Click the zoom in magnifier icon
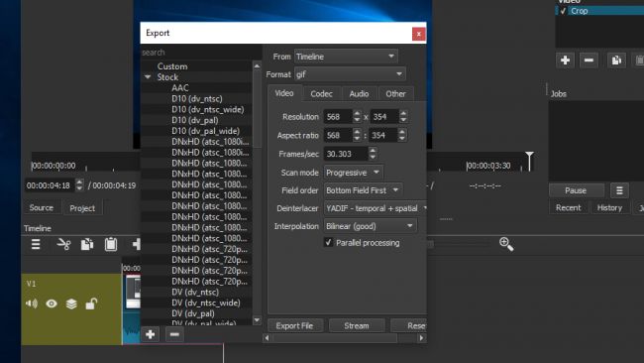The width and height of the screenshot is (644, 363). click(506, 244)
